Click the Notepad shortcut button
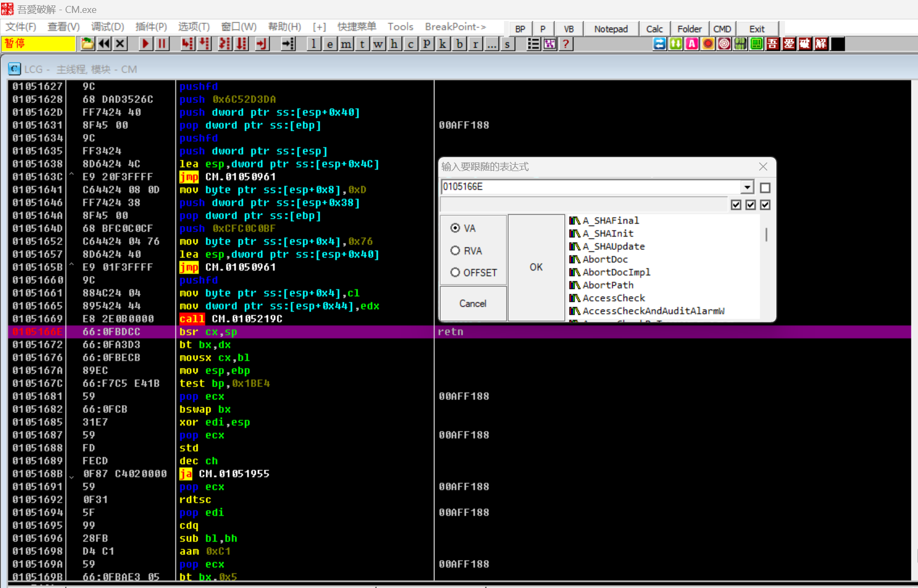The height and width of the screenshot is (588, 918). pos(611,29)
